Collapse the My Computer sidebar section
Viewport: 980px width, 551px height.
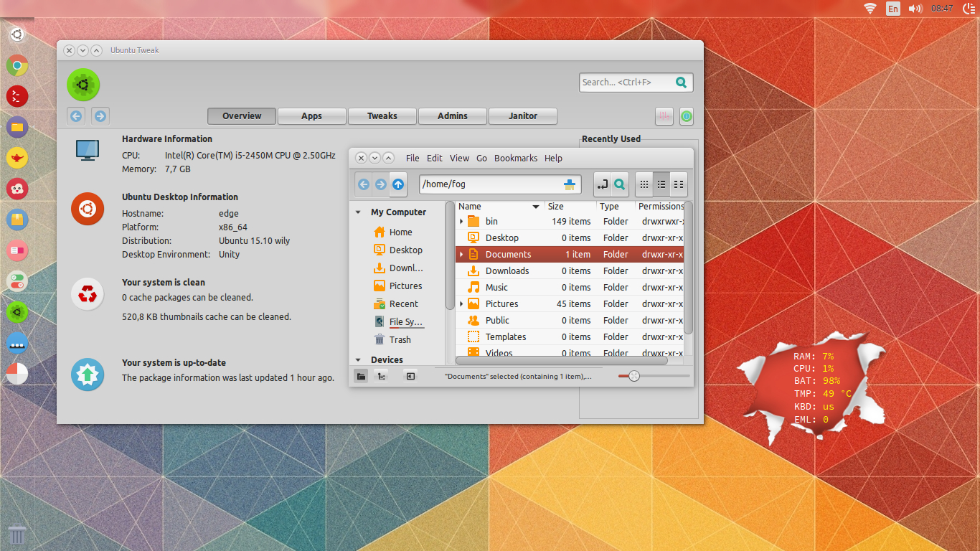(x=358, y=212)
